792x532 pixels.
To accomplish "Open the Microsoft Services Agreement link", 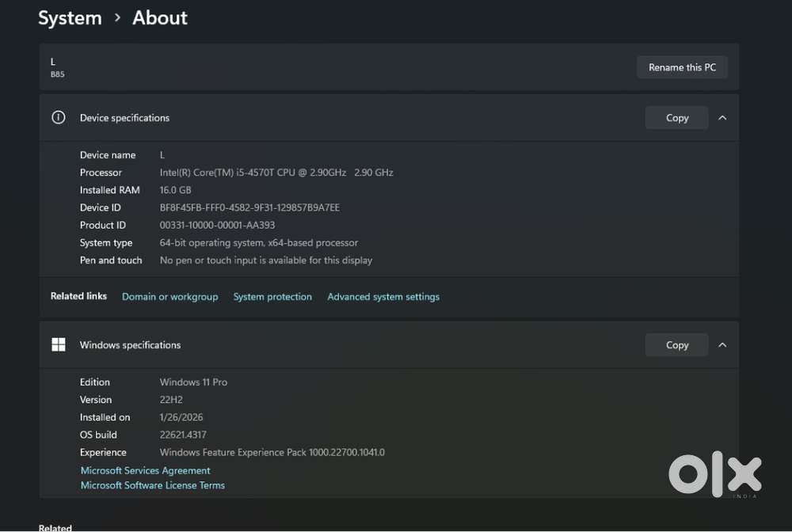I will (145, 470).
